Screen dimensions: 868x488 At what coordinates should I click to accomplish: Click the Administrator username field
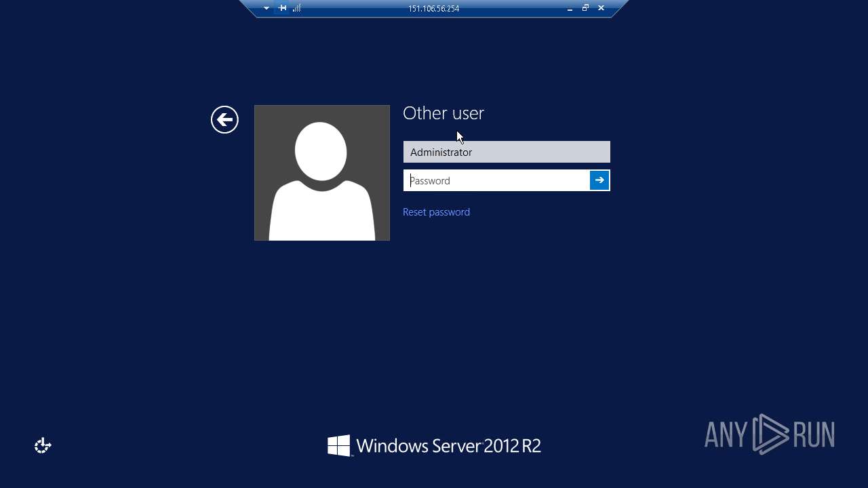point(507,152)
